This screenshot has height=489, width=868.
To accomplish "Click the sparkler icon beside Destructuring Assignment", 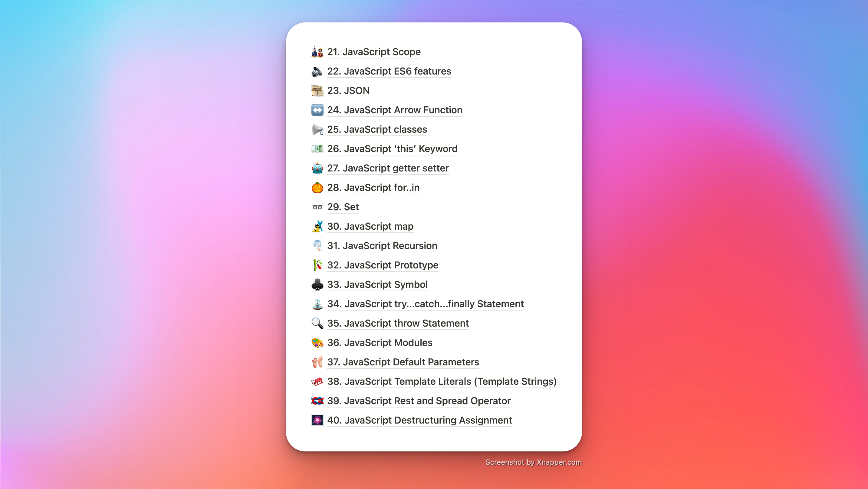I will pos(317,420).
